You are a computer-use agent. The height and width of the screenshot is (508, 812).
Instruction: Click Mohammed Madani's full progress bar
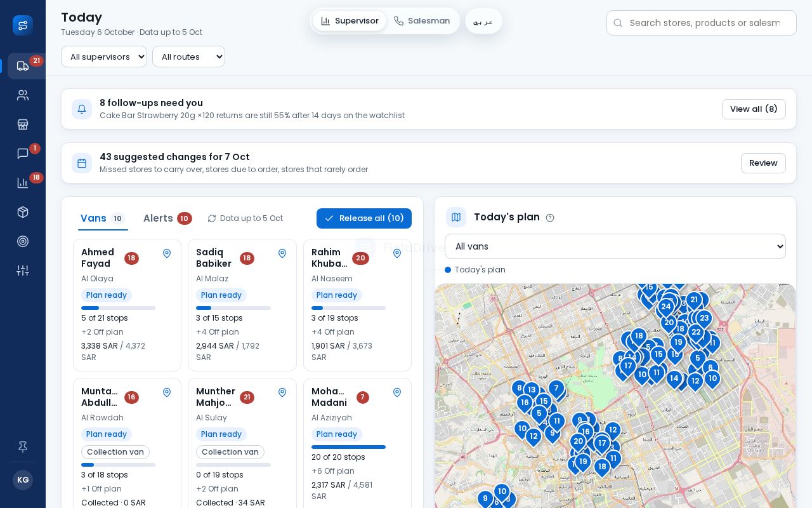pyautogui.click(x=348, y=447)
